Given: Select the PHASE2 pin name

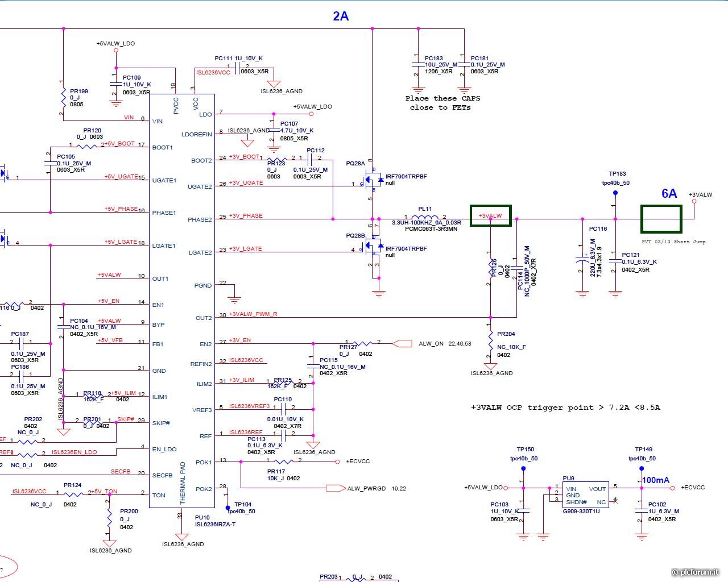Looking at the screenshot, I should click(x=200, y=220).
